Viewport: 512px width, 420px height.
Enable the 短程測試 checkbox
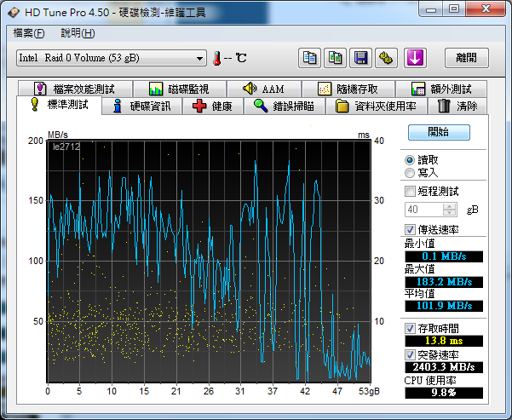tap(411, 191)
